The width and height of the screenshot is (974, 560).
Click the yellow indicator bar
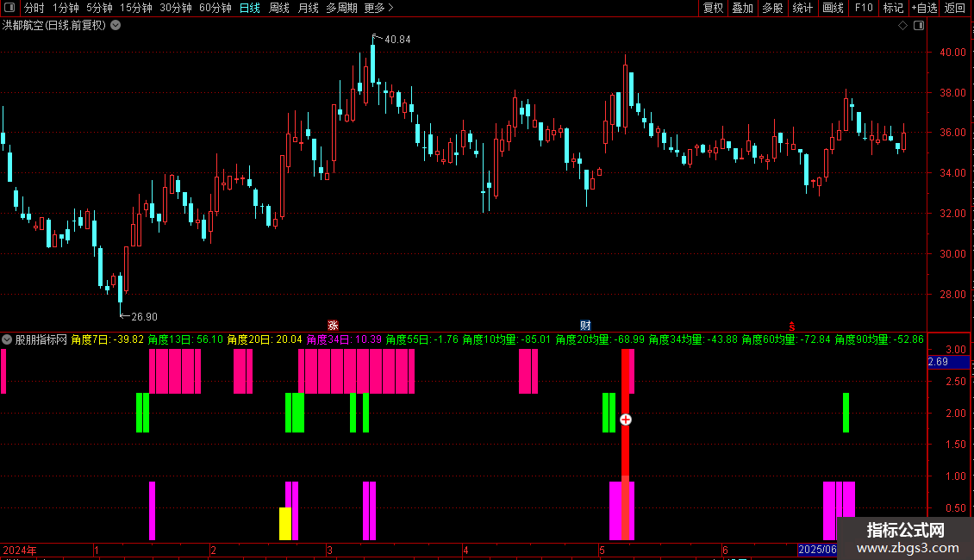[285, 523]
